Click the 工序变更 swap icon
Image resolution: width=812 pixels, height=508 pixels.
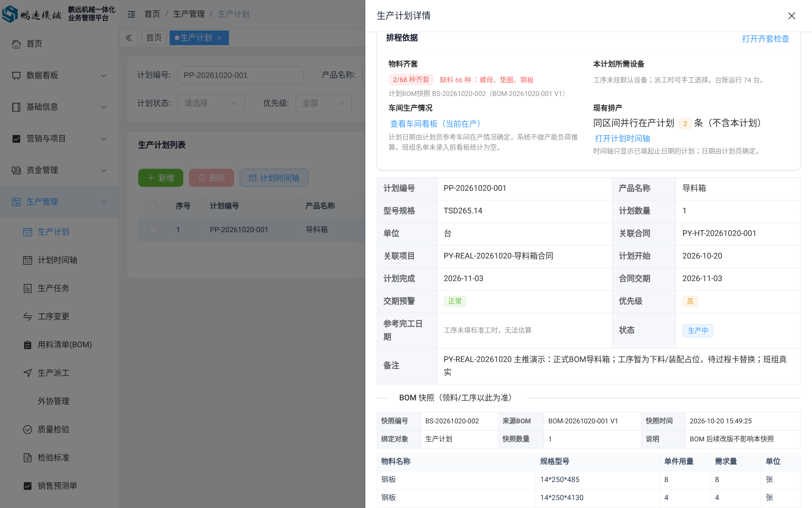point(27,316)
